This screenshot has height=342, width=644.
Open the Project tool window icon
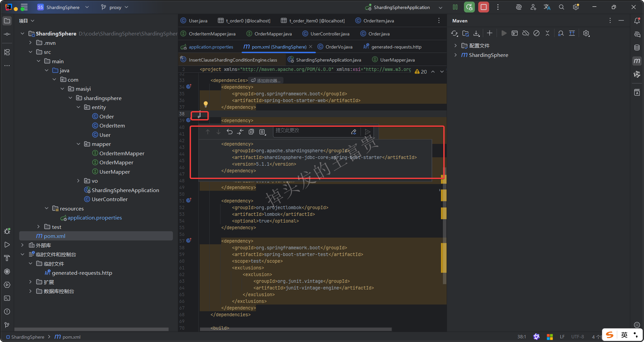(7, 21)
